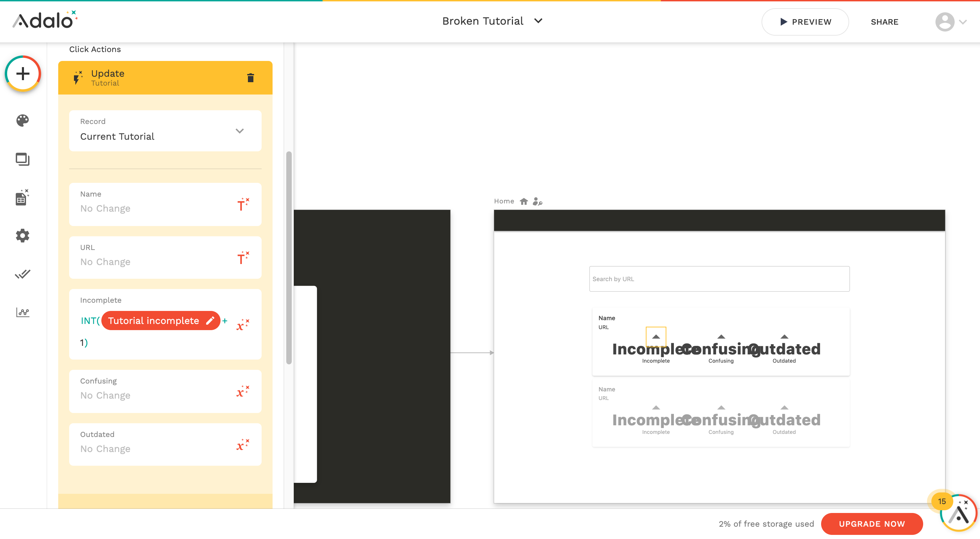
Task: Open the Screens panel icon
Action: pyautogui.click(x=23, y=159)
